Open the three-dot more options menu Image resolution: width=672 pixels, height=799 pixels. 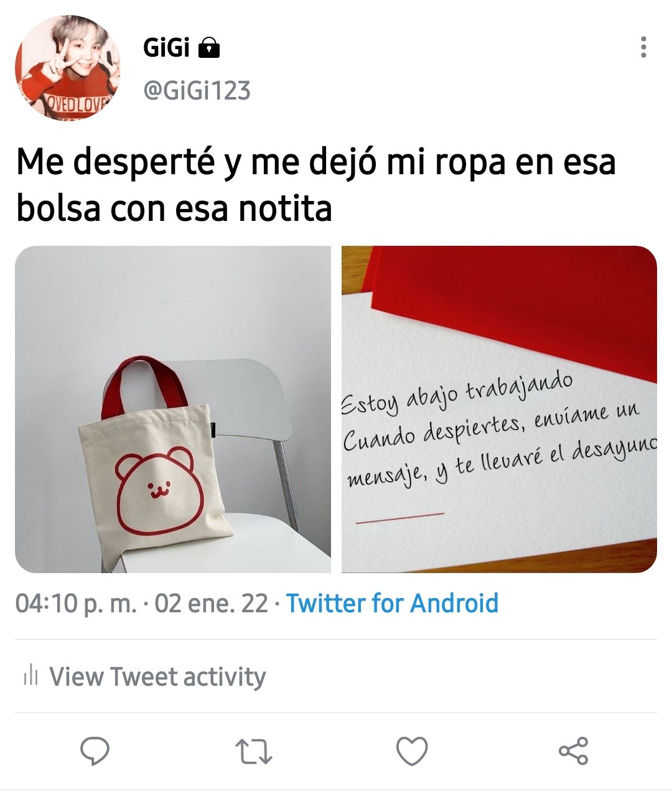pos(643,47)
